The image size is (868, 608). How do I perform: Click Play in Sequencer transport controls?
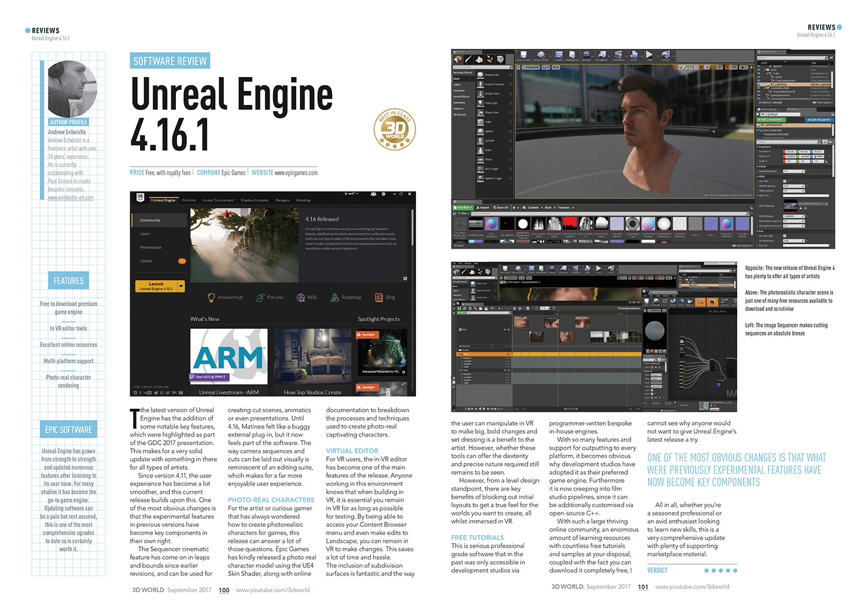coord(484,409)
